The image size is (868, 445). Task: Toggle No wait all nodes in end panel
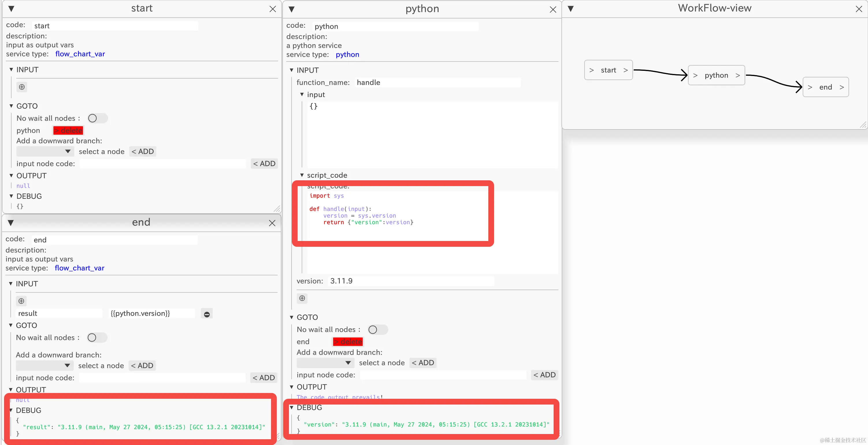coord(97,338)
